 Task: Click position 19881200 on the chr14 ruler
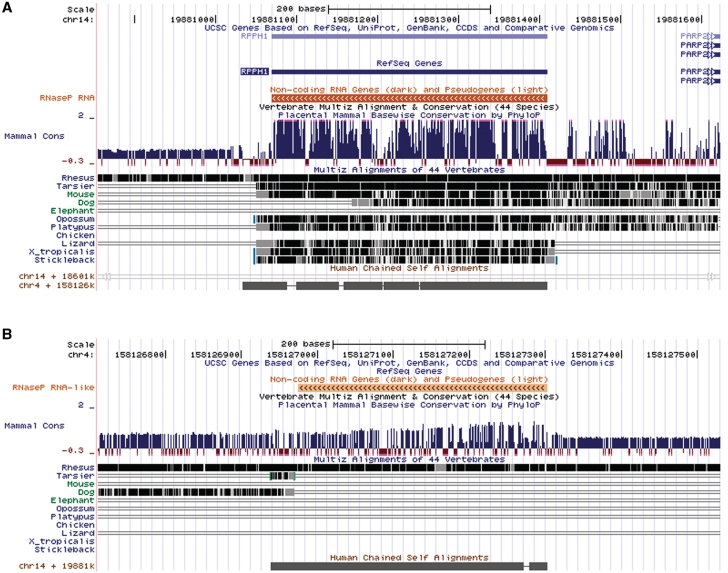point(355,20)
